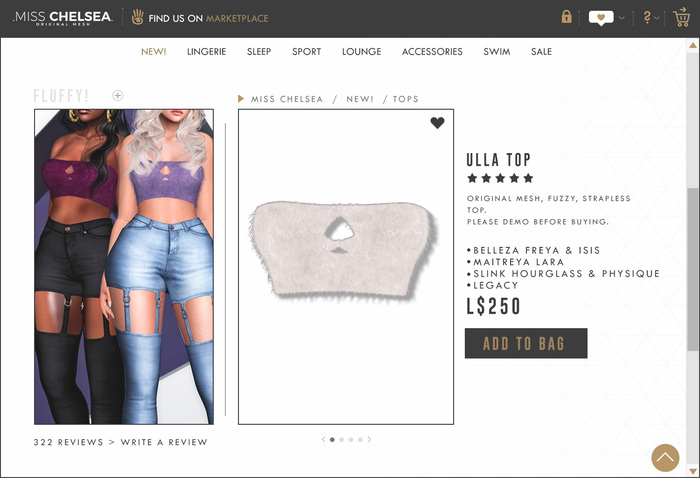Go to next product image arrow
700x478 pixels.
pos(369,440)
